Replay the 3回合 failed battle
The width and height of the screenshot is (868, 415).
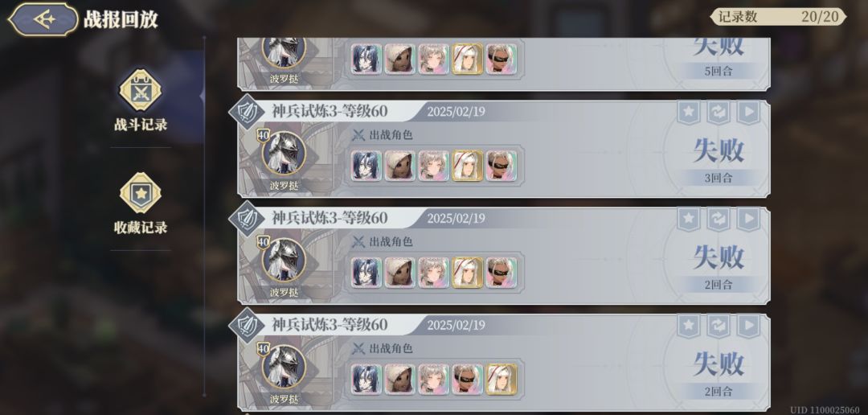tap(748, 113)
